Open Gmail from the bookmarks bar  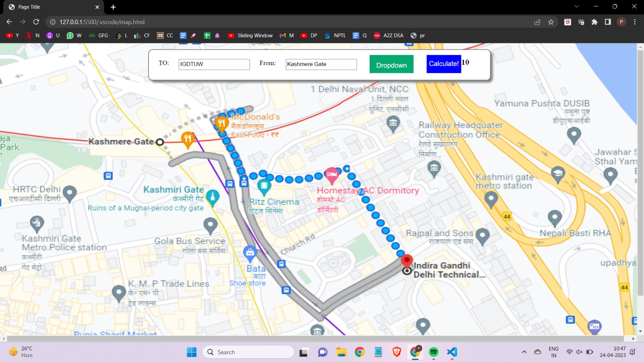pyautogui.click(x=287, y=35)
